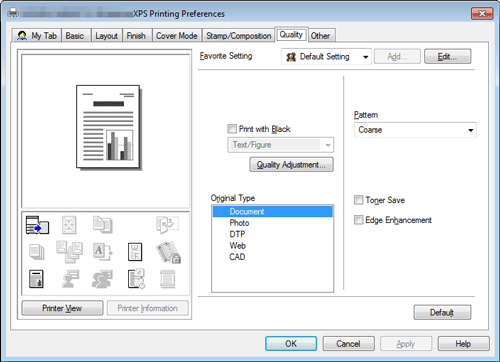The height and width of the screenshot is (362, 500).
Task: Click the document icon with a padlock
Action: [168, 252]
